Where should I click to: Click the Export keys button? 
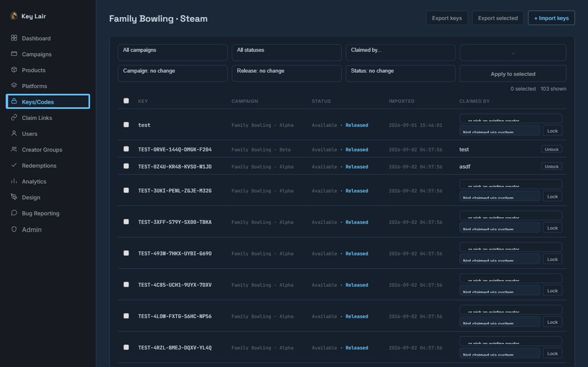[447, 18]
